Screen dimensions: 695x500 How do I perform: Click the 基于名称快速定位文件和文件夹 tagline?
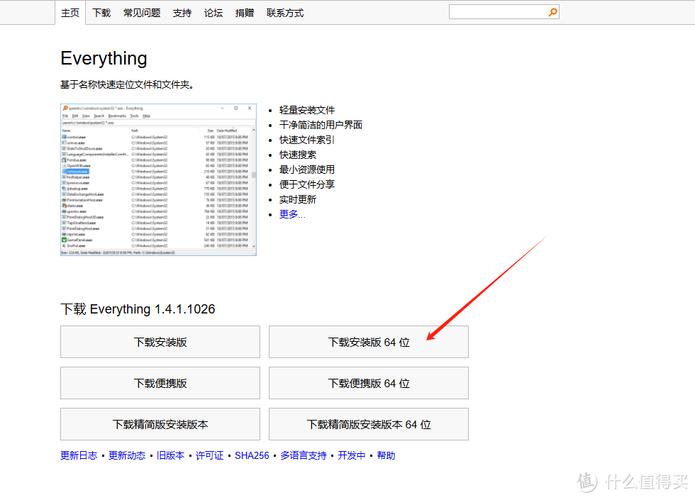click(x=127, y=85)
